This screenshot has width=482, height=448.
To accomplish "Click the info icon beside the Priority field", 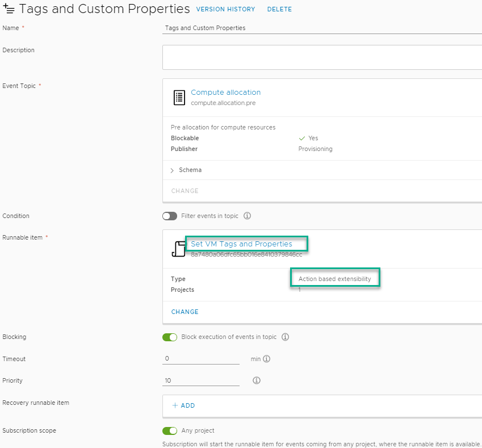I will (256, 380).
